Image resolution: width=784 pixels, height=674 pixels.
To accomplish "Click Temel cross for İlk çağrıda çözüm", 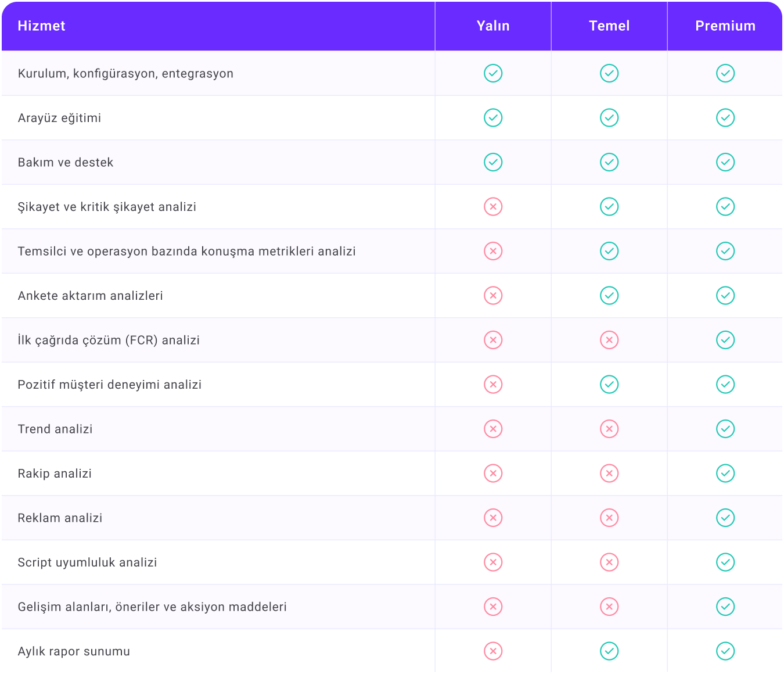I will pyautogui.click(x=609, y=340).
